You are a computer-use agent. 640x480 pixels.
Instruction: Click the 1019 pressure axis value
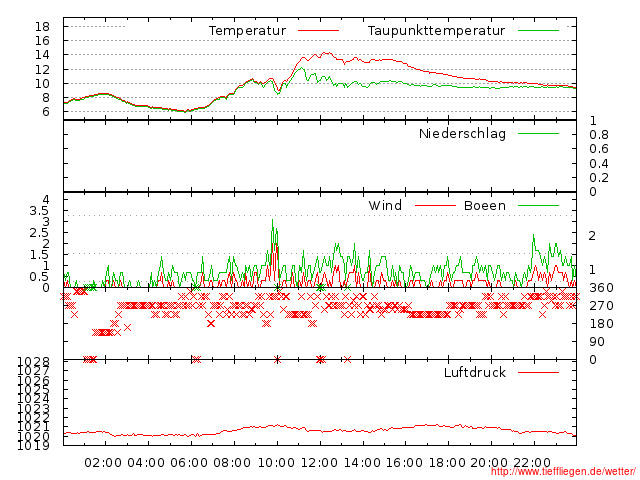click(x=33, y=445)
